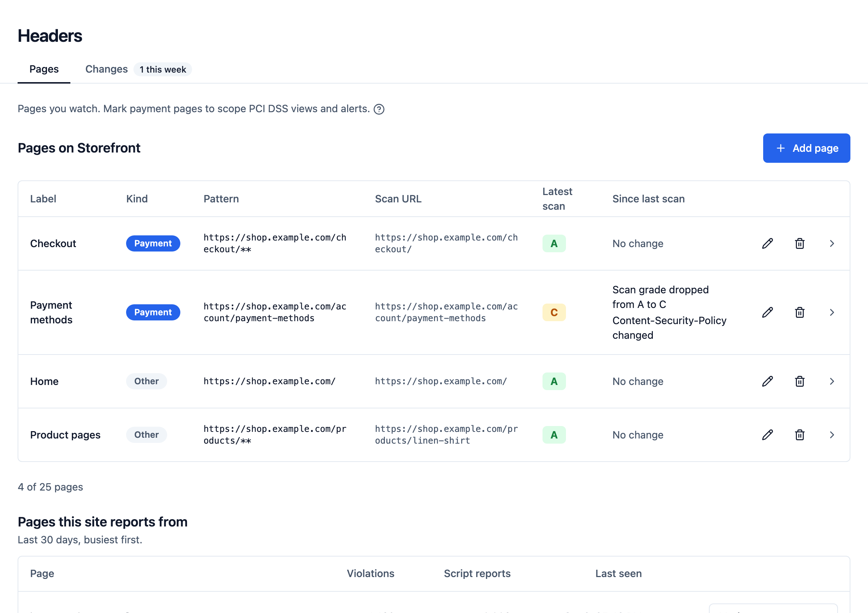This screenshot has height=613, width=868.
Task: Click the Other badge in Product pages row
Action: pos(147,435)
